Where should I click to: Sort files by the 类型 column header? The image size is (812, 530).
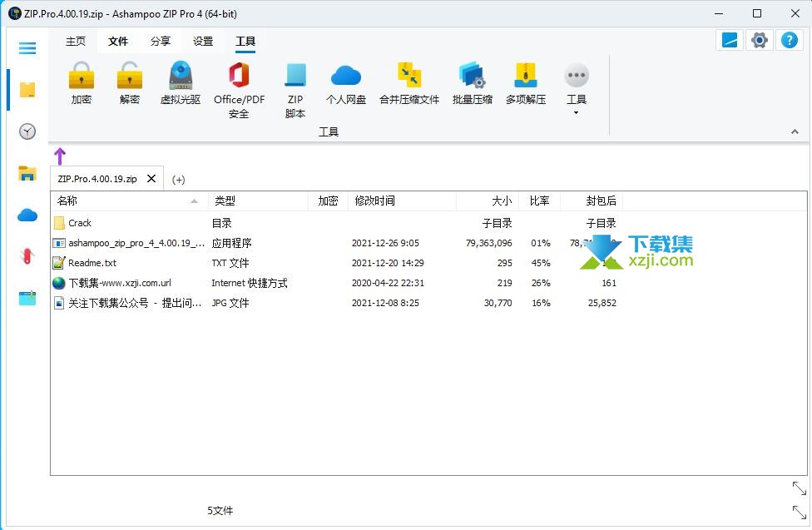[x=259, y=201]
